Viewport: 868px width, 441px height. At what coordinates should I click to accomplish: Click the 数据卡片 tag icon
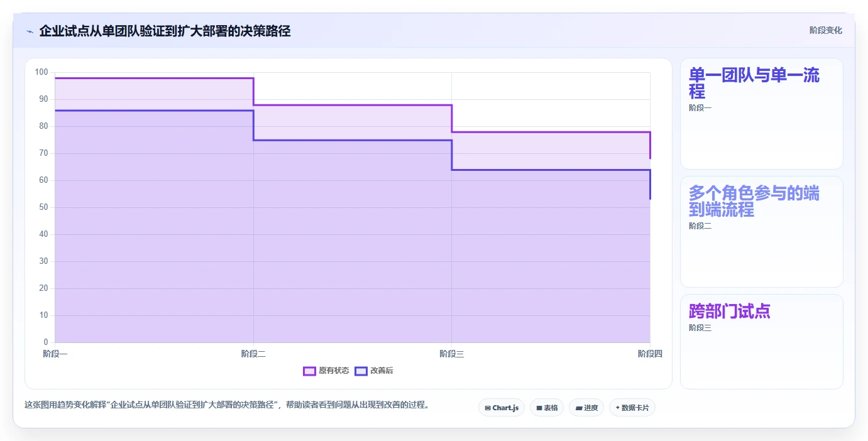tap(618, 408)
